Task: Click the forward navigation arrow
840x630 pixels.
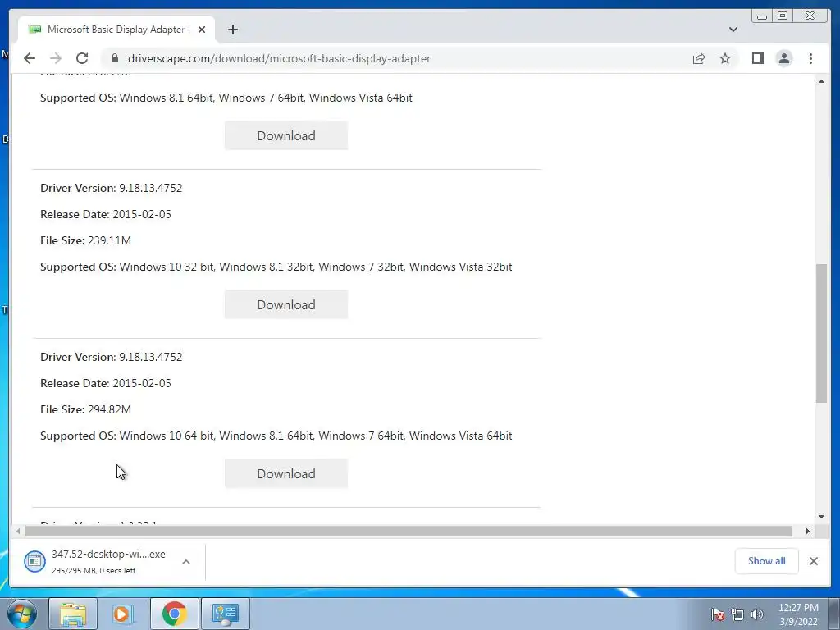Action: point(56,58)
